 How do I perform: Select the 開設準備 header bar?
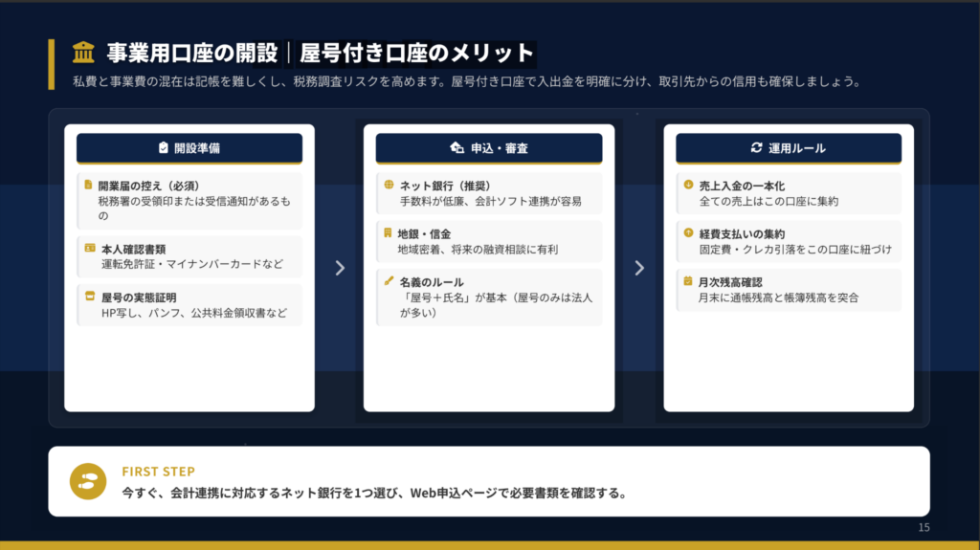pos(189,148)
